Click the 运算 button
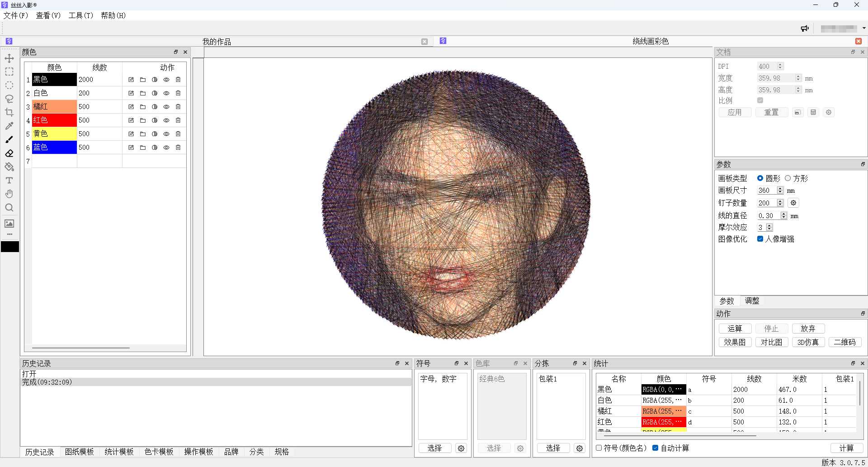This screenshot has width=868, height=467. tap(735, 329)
